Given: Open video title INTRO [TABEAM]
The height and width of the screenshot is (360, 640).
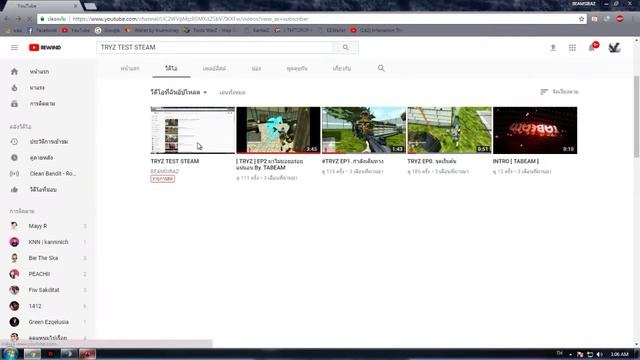Looking at the screenshot, I should (516, 161).
